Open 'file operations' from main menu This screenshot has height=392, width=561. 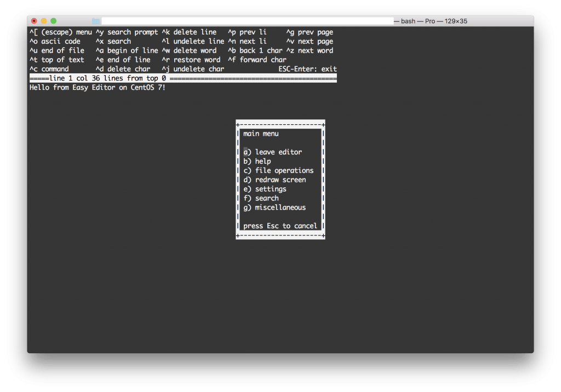pyautogui.click(x=284, y=171)
